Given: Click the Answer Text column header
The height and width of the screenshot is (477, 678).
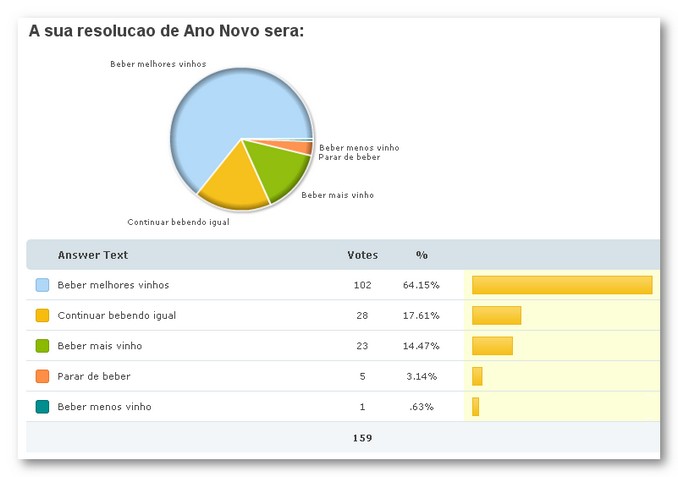Looking at the screenshot, I should 93,255.
